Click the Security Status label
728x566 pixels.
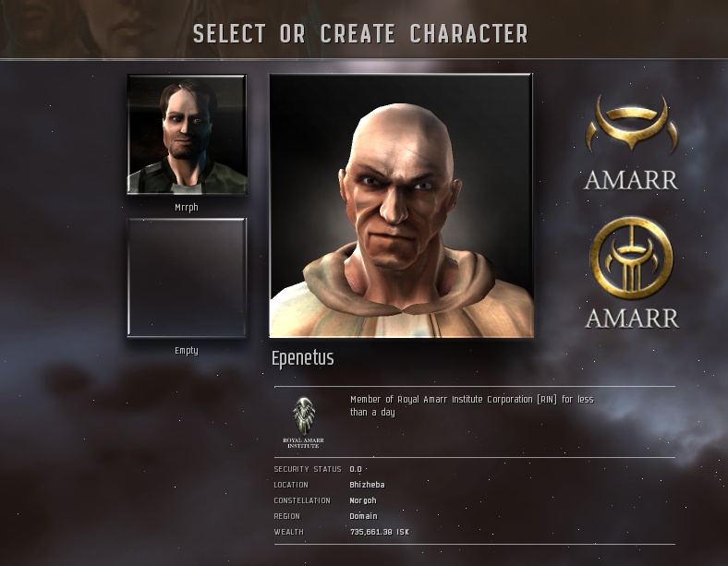click(308, 469)
